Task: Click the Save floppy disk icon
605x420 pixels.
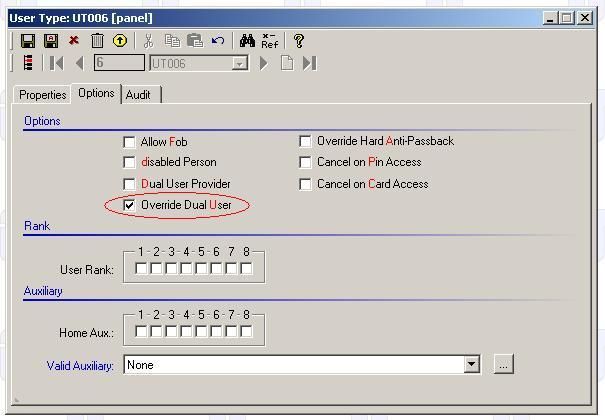Action: click(x=27, y=41)
